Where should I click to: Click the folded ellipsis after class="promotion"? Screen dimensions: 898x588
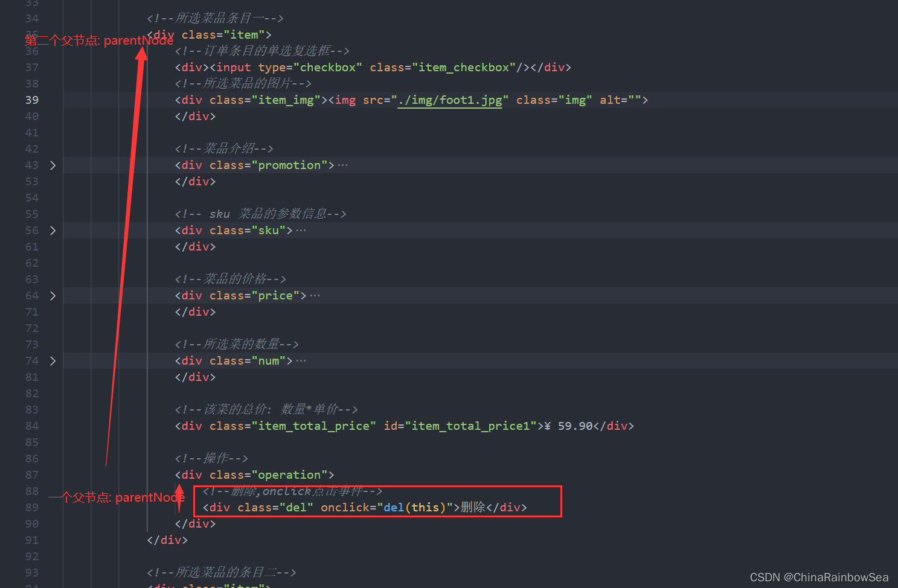(342, 165)
